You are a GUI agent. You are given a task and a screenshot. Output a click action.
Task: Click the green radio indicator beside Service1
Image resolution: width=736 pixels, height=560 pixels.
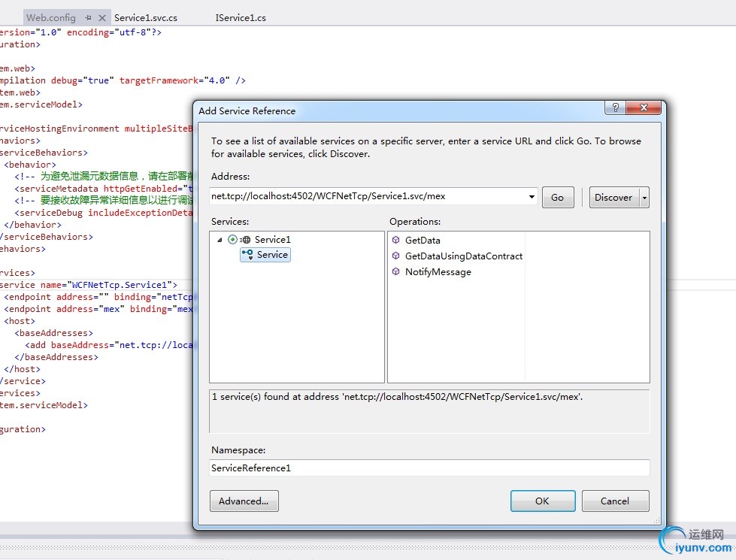coord(232,239)
